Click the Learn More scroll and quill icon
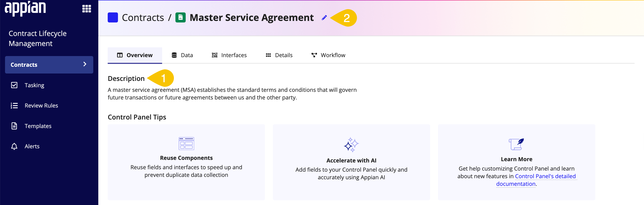This screenshot has width=644, height=205. pos(516,144)
